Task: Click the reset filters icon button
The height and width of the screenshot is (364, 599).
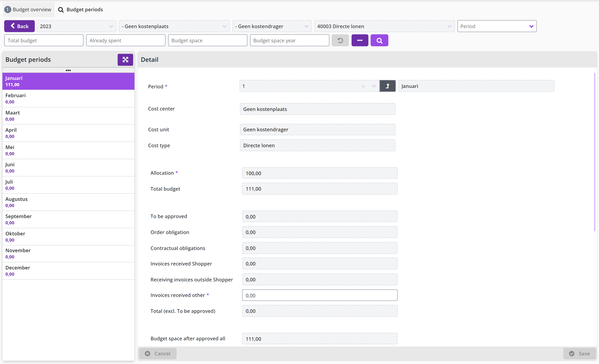Action: (340, 40)
